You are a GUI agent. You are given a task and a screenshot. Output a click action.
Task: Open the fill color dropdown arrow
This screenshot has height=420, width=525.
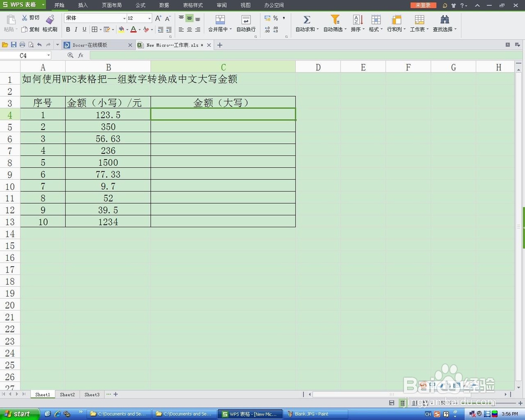[127, 29]
